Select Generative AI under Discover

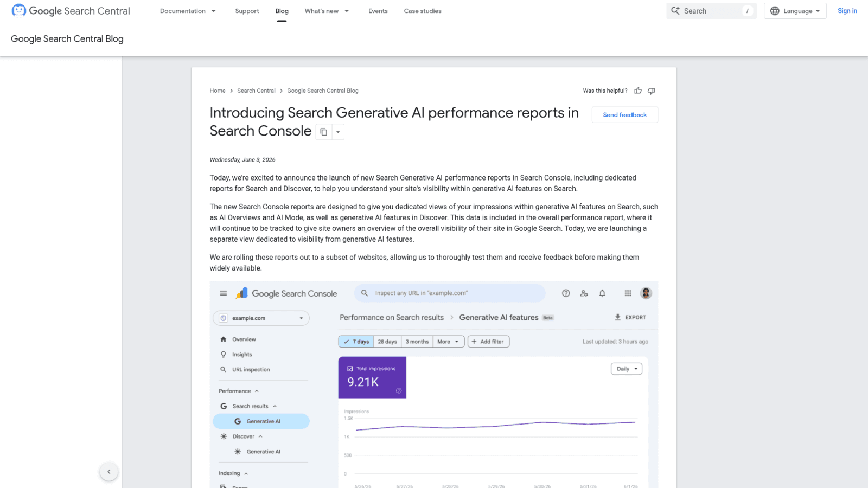click(263, 452)
